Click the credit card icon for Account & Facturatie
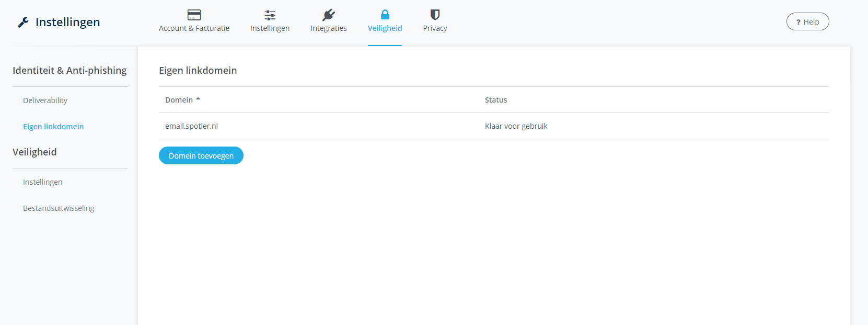Viewport: 868px width, 325px height. click(x=194, y=15)
